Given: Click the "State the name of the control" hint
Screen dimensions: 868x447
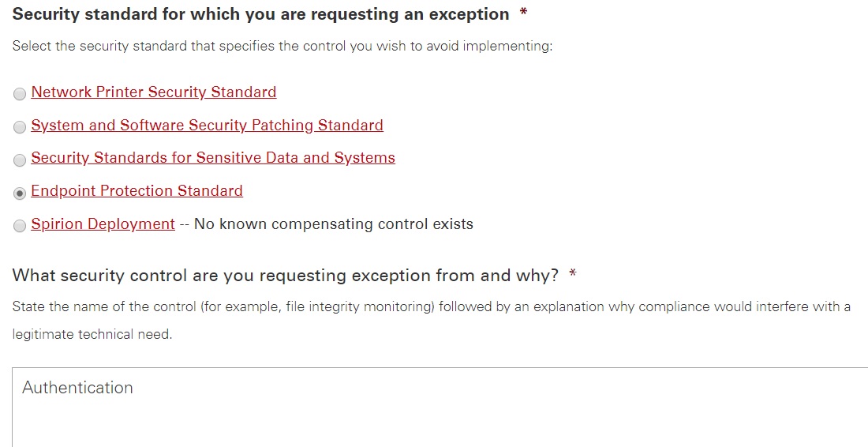Looking at the screenshot, I should [431, 306].
